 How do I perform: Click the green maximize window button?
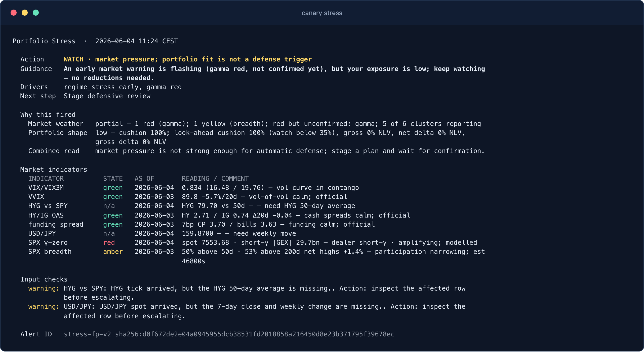click(x=36, y=13)
